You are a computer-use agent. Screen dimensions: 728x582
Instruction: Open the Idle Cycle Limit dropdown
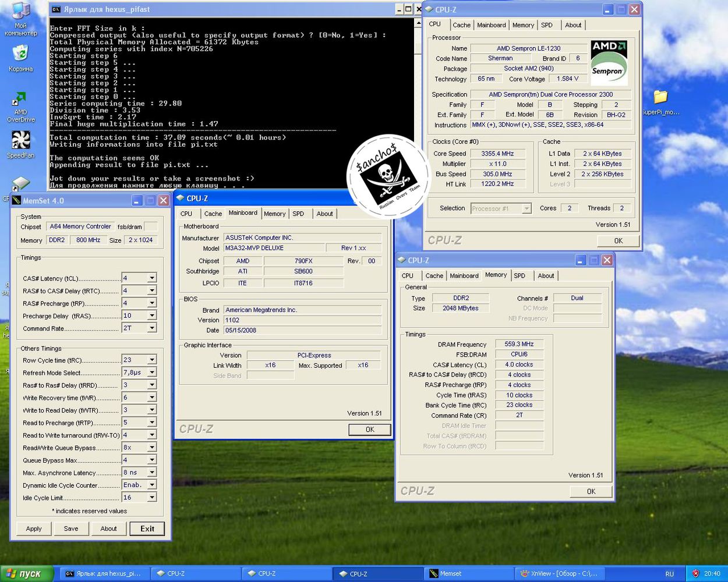click(151, 498)
